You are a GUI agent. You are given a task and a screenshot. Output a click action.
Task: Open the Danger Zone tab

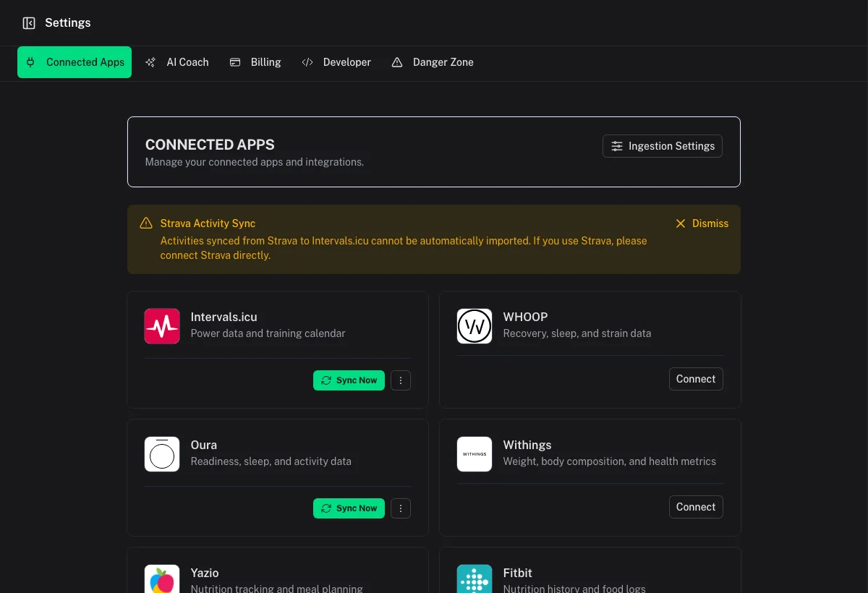click(x=433, y=62)
